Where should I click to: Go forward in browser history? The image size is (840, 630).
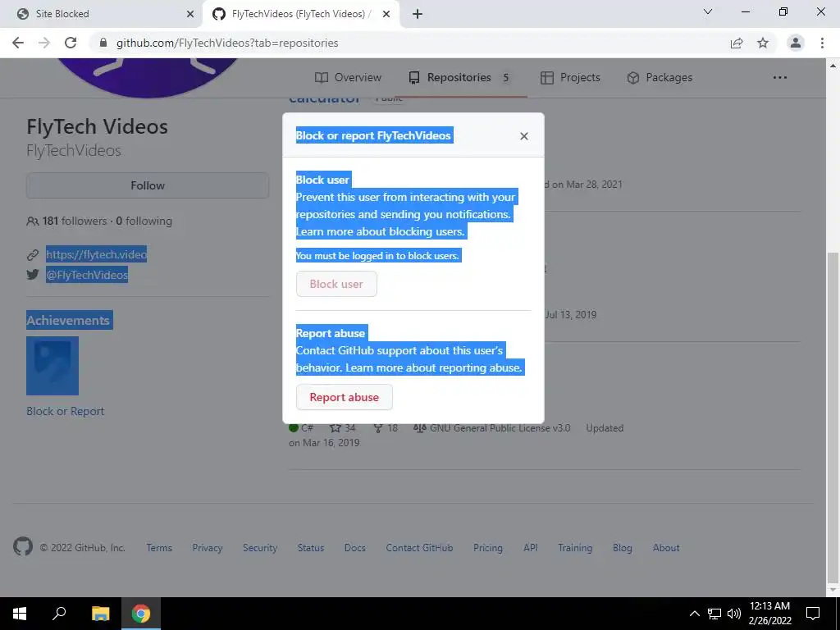(44, 43)
